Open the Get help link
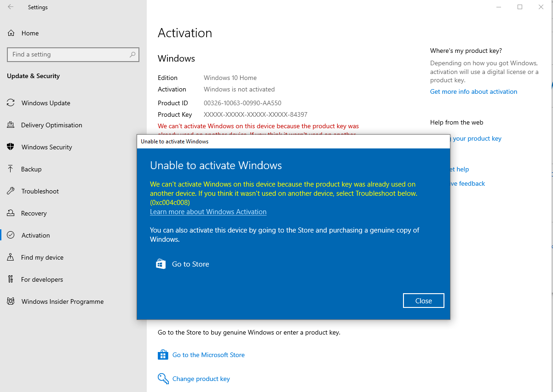 (x=460, y=169)
